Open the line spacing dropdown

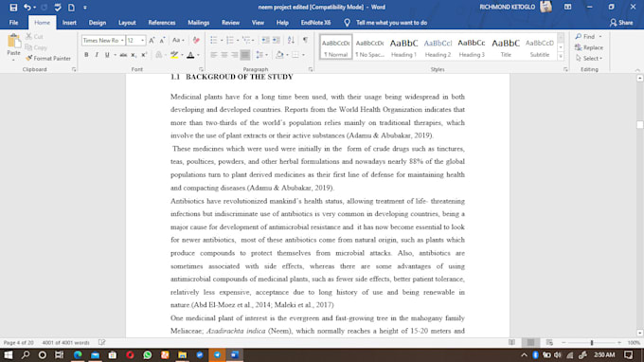tap(261, 55)
